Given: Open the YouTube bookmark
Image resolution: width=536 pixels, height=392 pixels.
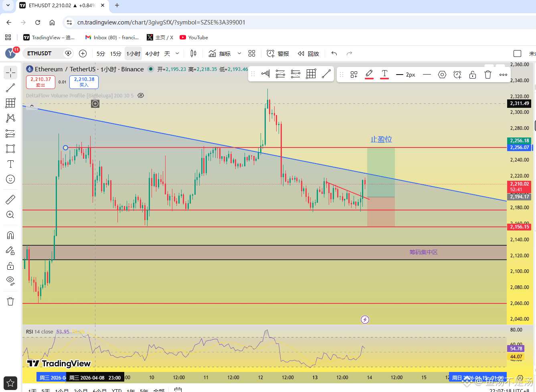Looking at the screenshot, I should tap(194, 37).
